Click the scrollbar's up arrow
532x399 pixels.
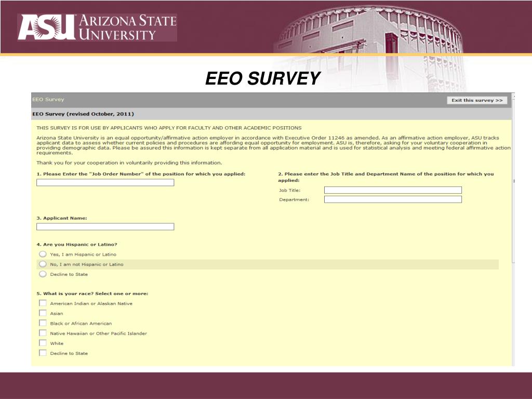click(513, 96)
